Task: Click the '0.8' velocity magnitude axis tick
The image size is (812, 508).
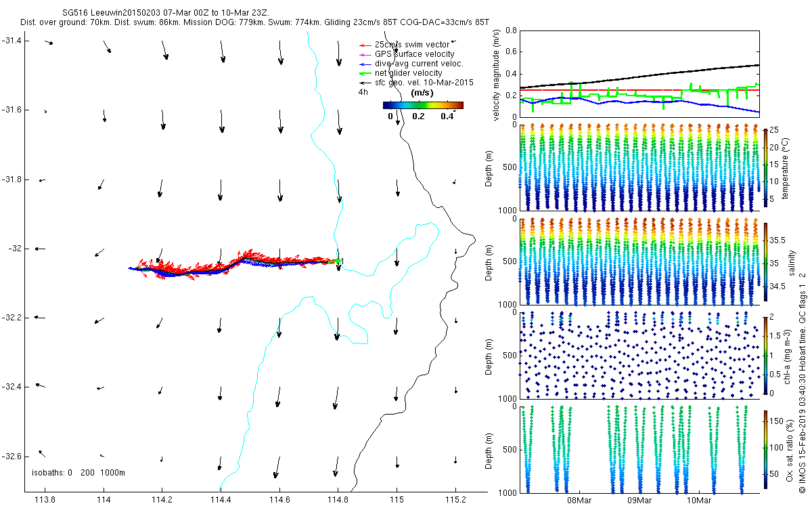Action: pyautogui.click(x=511, y=30)
